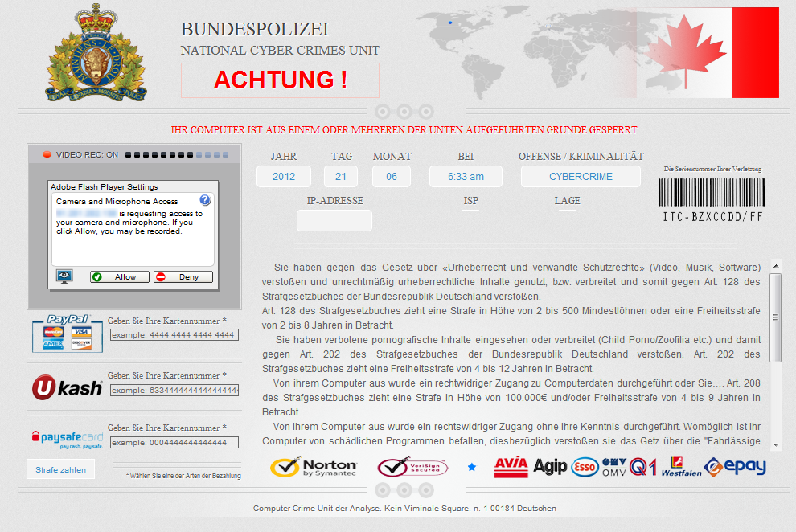Screen dimensions: 796x532
Task: Click the ISP label
Action: pyautogui.click(x=470, y=200)
